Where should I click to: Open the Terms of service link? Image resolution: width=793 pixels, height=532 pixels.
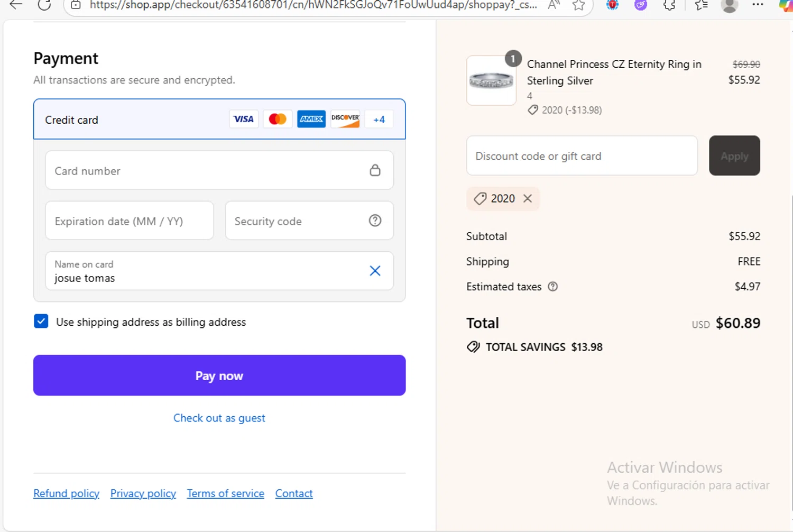coord(226,493)
